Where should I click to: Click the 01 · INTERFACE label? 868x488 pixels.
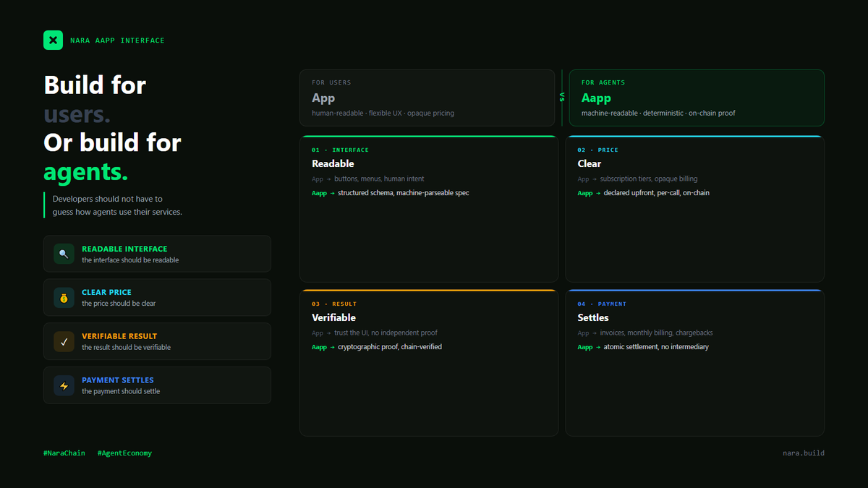pyautogui.click(x=340, y=150)
